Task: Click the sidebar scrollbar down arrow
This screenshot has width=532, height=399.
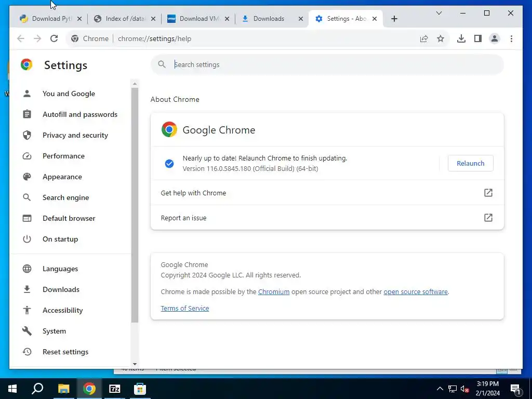Action: point(135,364)
